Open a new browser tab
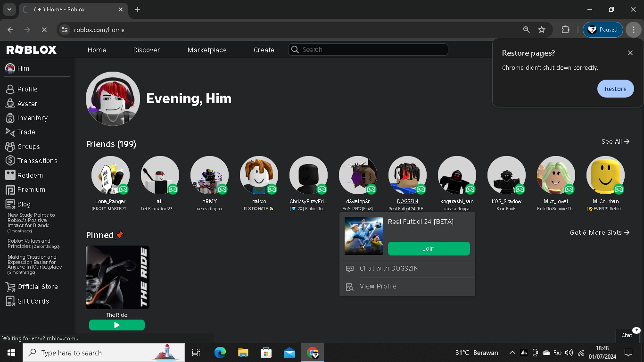Viewport: 644px width, 362px height. 138,9
